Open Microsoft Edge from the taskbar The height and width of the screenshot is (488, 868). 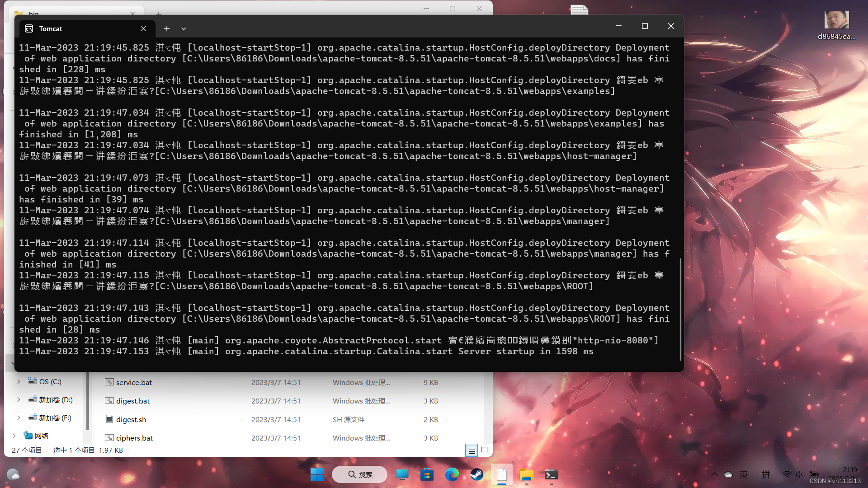(452, 474)
